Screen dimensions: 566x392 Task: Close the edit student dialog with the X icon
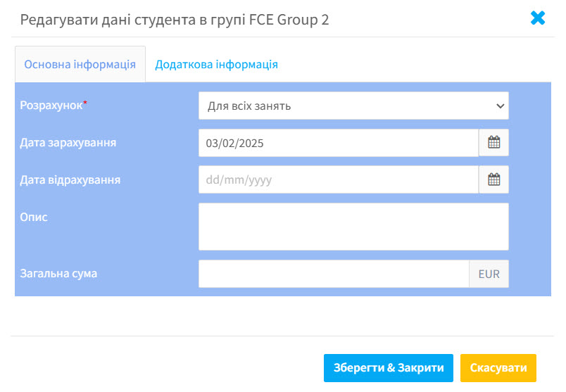(538, 18)
